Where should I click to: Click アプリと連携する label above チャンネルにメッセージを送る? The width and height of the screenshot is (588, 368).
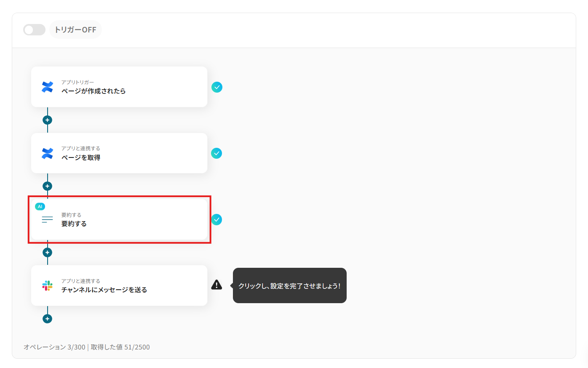click(81, 281)
